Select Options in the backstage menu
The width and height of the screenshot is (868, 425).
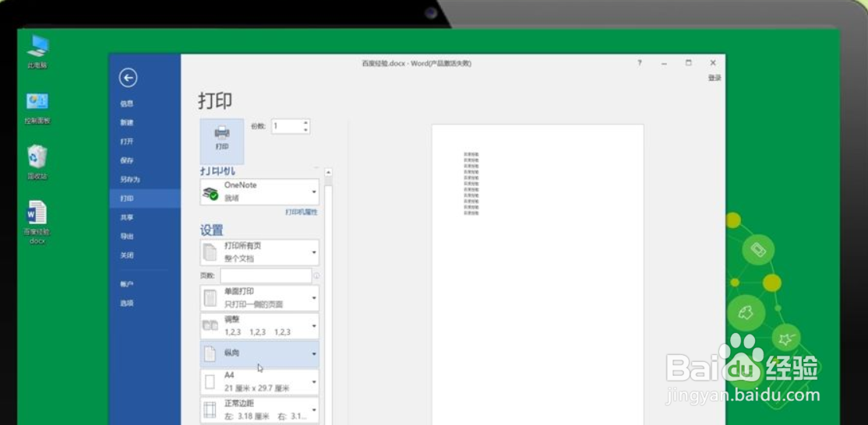127,304
